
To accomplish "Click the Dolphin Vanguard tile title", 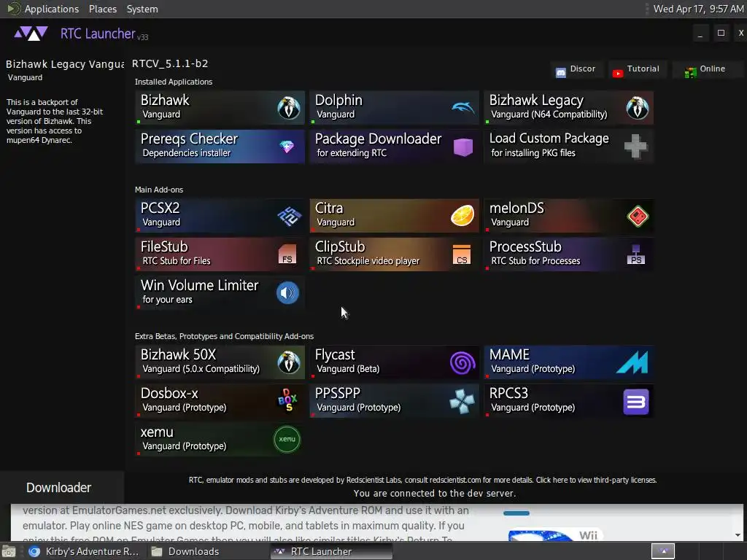I will 338,100.
